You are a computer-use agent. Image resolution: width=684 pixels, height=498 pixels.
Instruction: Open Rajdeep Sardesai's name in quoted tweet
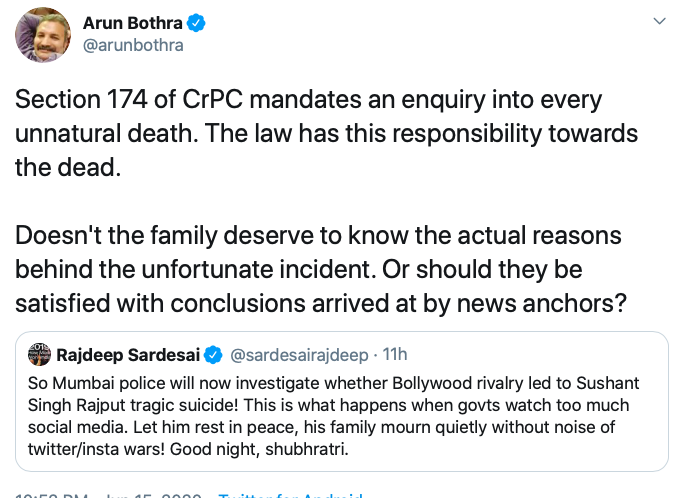[128, 355]
